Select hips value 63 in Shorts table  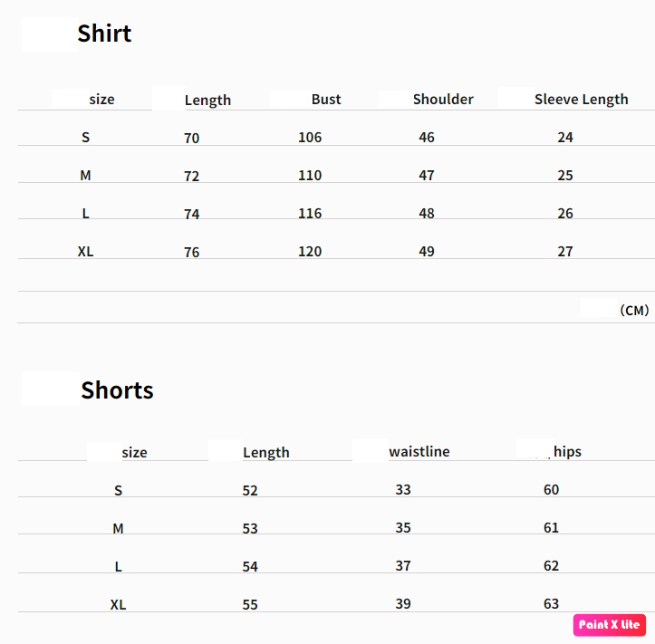[x=552, y=604]
